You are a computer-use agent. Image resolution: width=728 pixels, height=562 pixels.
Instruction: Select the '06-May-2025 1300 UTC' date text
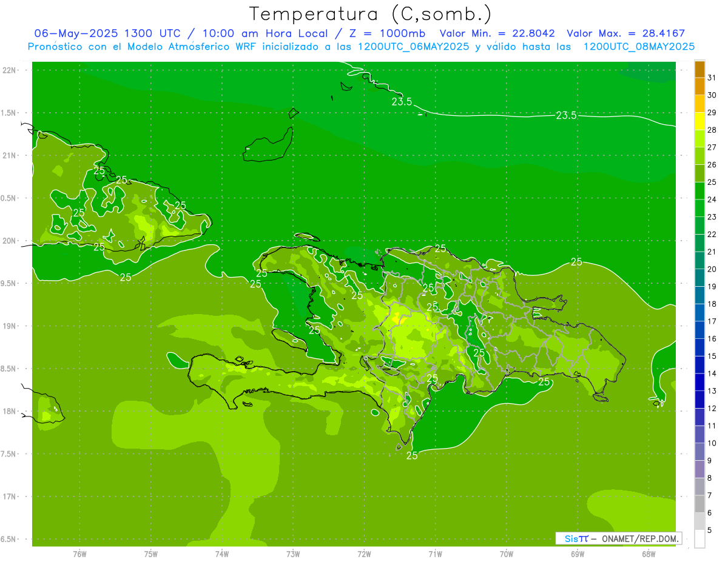coord(107,33)
